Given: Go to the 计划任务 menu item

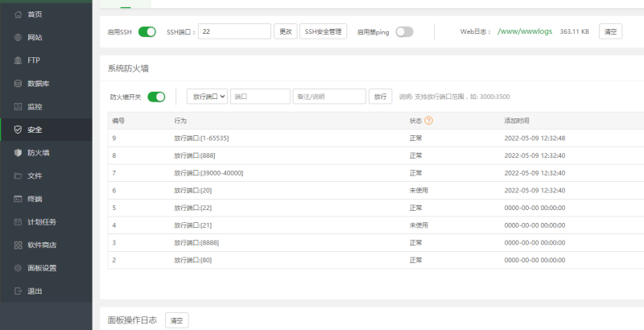Looking at the screenshot, I should pyautogui.click(x=46, y=222).
